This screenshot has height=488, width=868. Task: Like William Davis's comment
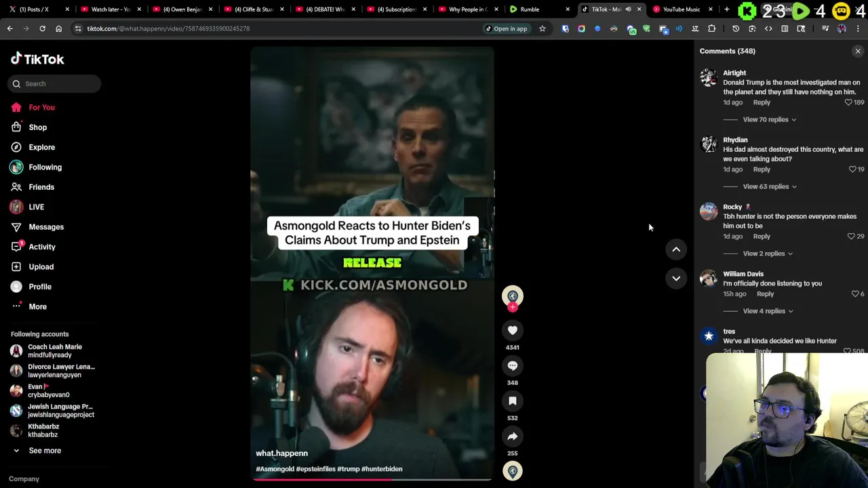point(855,294)
